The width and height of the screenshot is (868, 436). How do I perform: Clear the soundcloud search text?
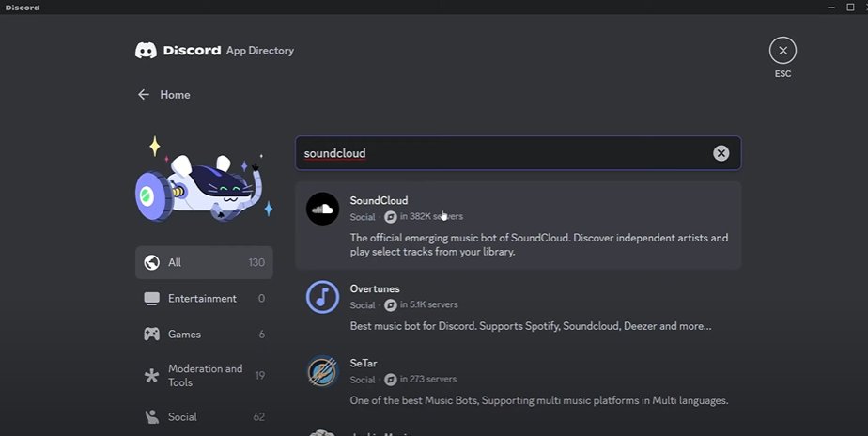point(721,153)
